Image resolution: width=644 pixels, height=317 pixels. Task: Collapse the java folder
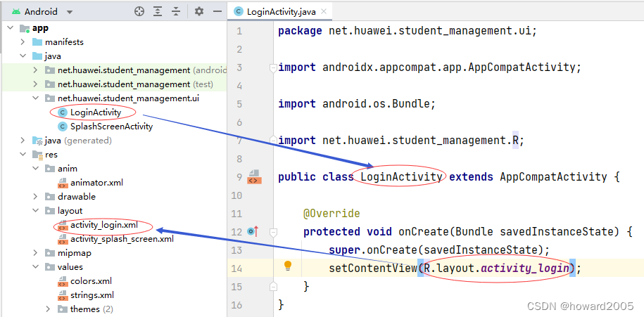click(23, 56)
